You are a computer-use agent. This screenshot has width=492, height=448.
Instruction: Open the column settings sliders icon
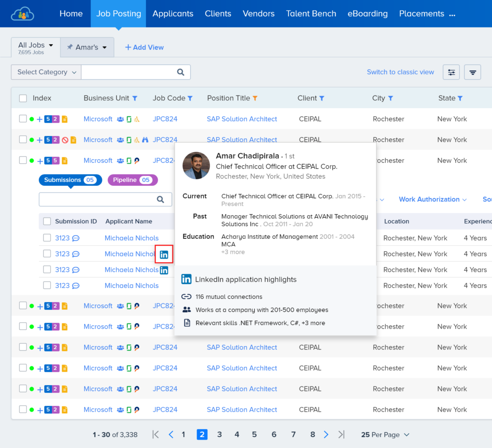click(451, 73)
